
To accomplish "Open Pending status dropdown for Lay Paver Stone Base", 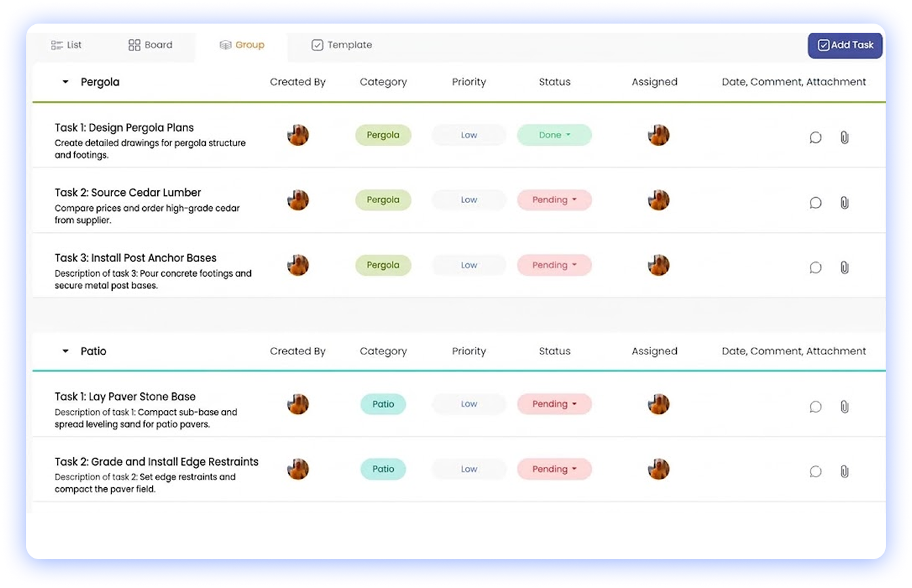I will pyautogui.click(x=554, y=404).
